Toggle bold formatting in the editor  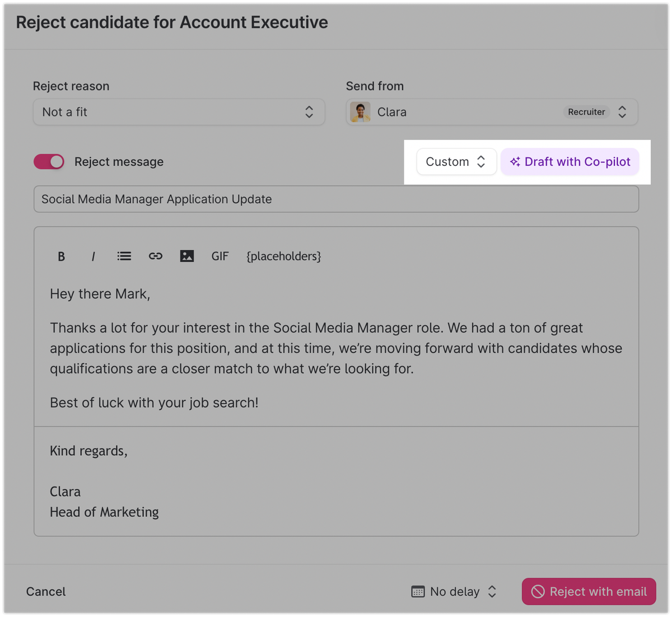click(x=62, y=256)
